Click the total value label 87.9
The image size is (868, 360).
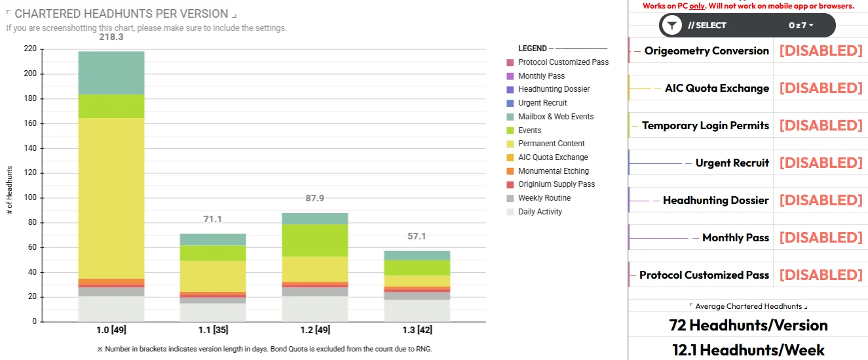pyautogui.click(x=315, y=198)
